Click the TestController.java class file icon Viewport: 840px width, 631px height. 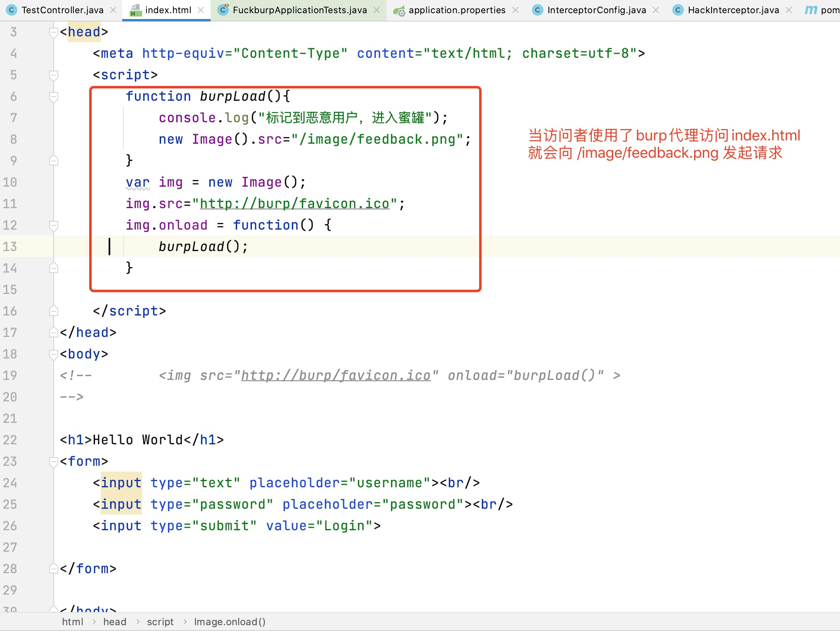(x=12, y=10)
